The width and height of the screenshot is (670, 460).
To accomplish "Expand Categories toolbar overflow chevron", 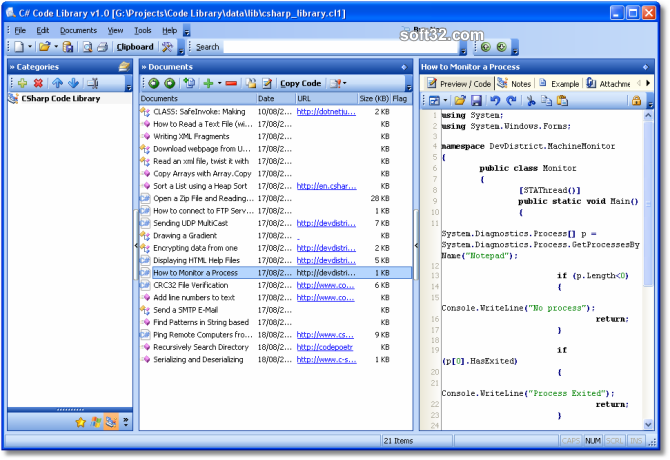I will (x=129, y=87).
